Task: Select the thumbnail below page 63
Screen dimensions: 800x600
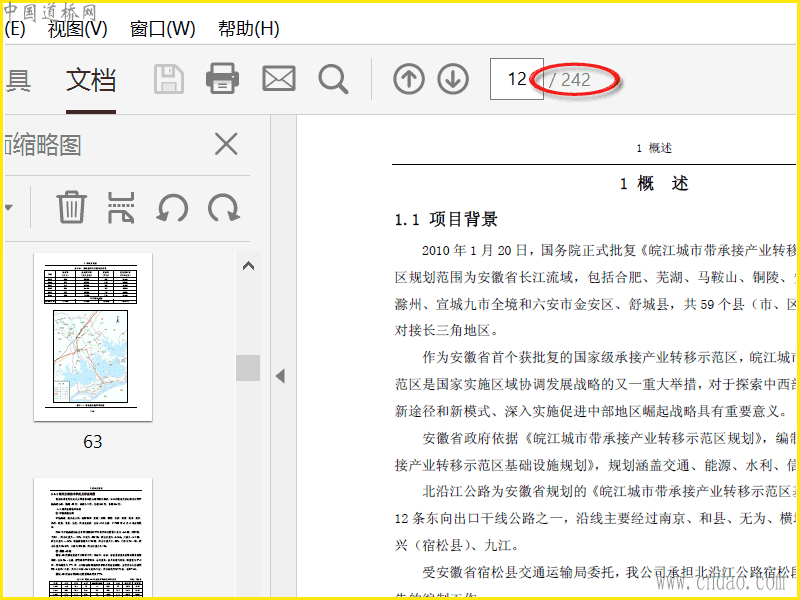Action: (x=93, y=538)
